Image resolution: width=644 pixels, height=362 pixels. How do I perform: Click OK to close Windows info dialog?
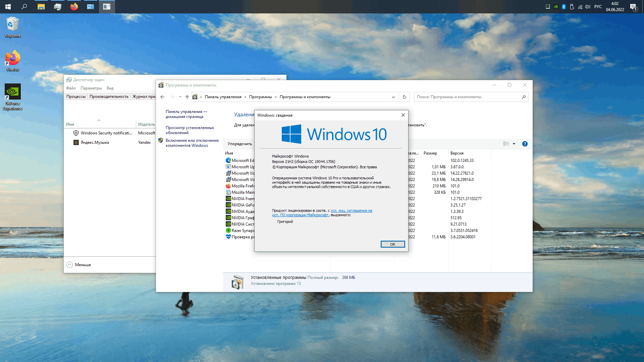pyautogui.click(x=392, y=244)
